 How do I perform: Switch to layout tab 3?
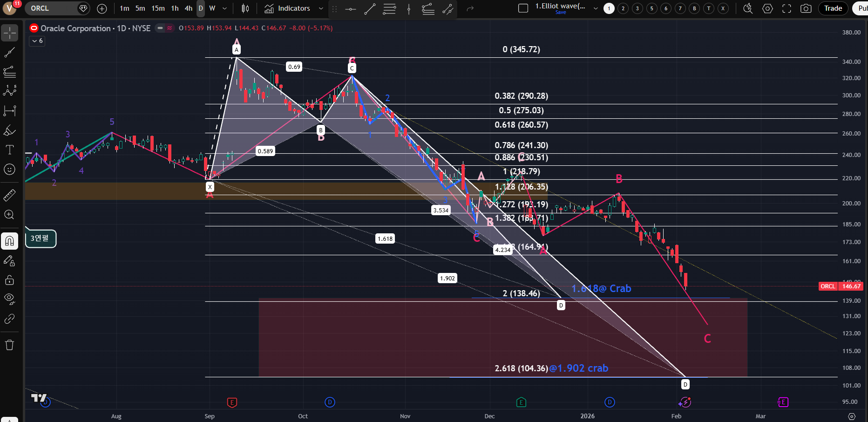point(637,8)
